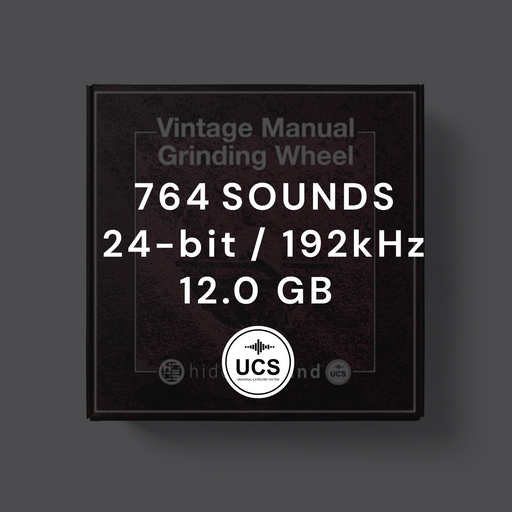Click the 'nd' wordmark text beside badge

pos(308,372)
